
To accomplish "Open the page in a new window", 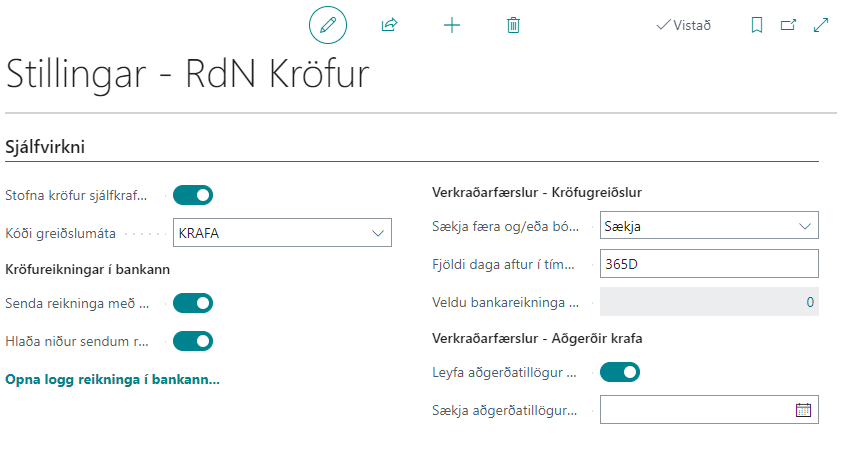I will 788,25.
